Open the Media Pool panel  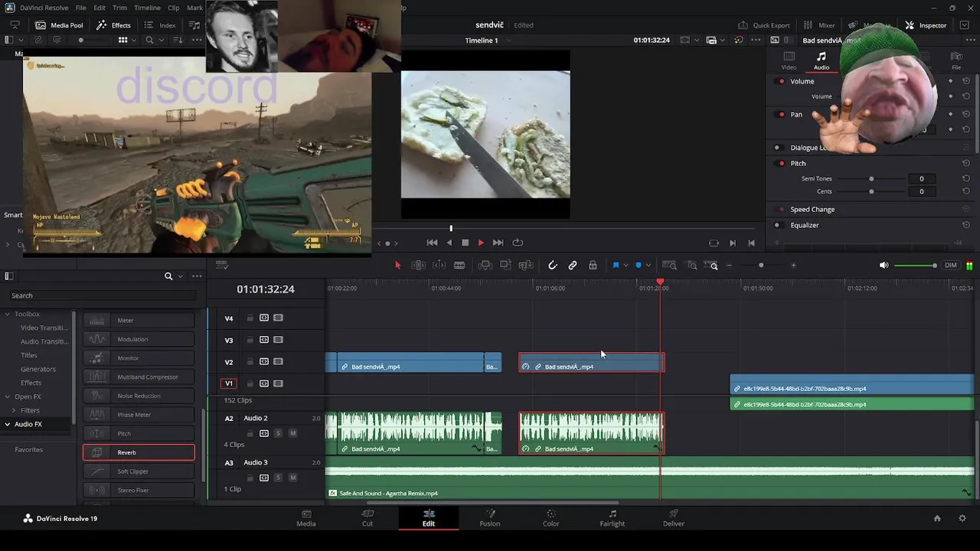59,25
